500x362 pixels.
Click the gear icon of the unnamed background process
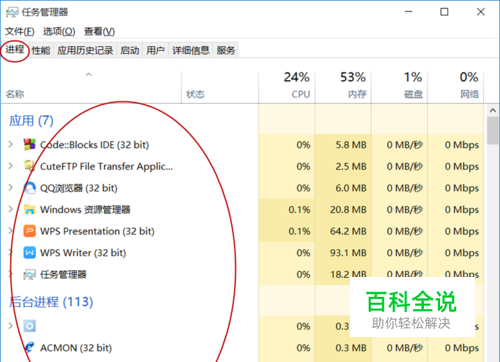click(x=29, y=326)
